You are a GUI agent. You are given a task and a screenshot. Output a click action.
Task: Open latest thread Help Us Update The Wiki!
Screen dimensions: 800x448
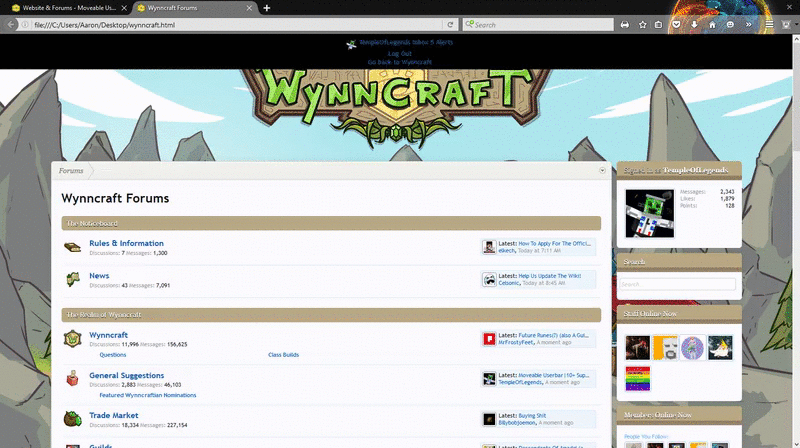[x=549, y=276]
